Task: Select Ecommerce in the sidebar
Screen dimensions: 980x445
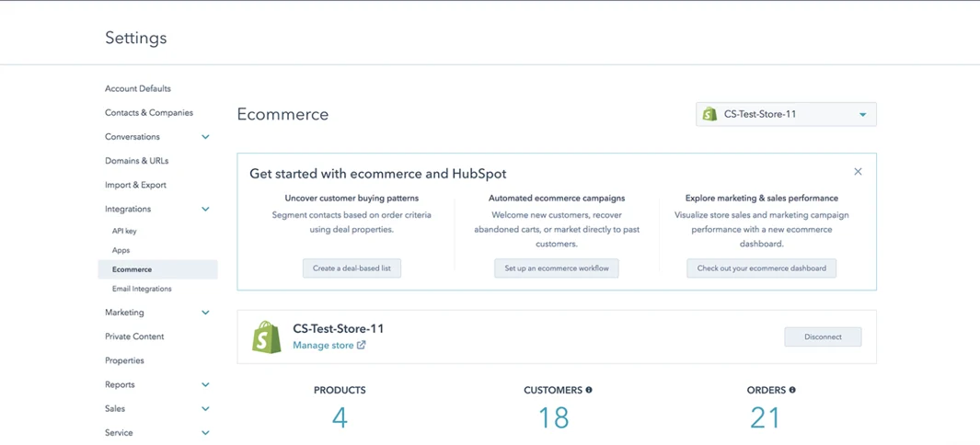Action: tap(157, 269)
